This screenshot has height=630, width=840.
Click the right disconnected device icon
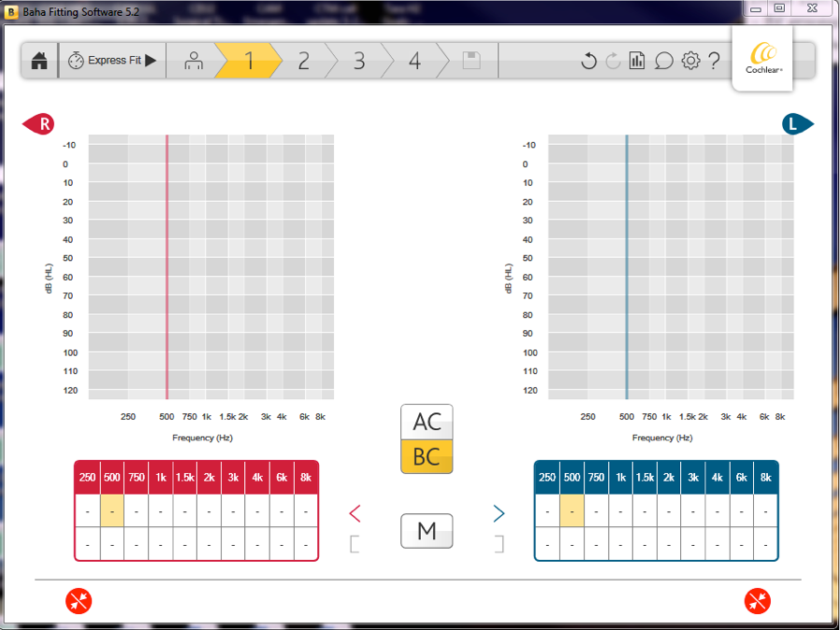(x=758, y=601)
